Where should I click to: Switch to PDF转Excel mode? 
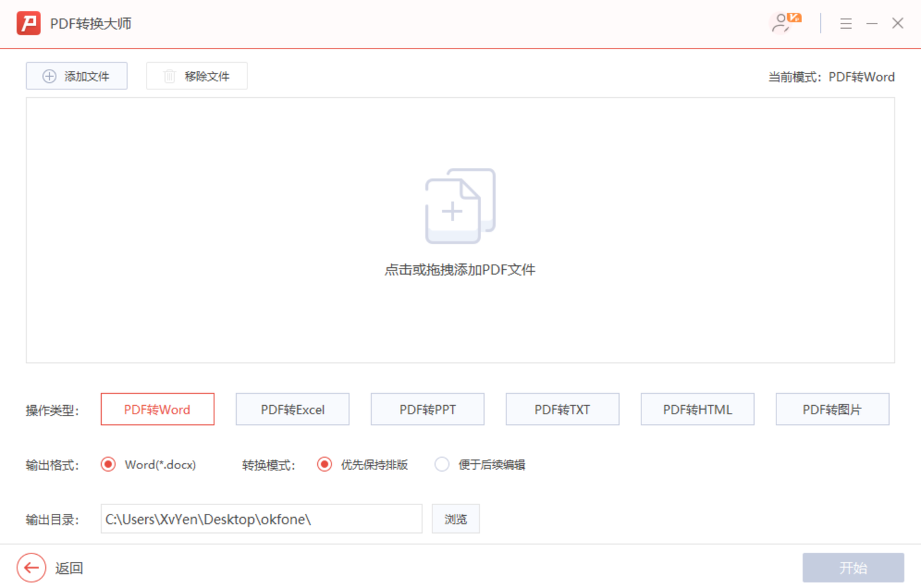tap(292, 409)
